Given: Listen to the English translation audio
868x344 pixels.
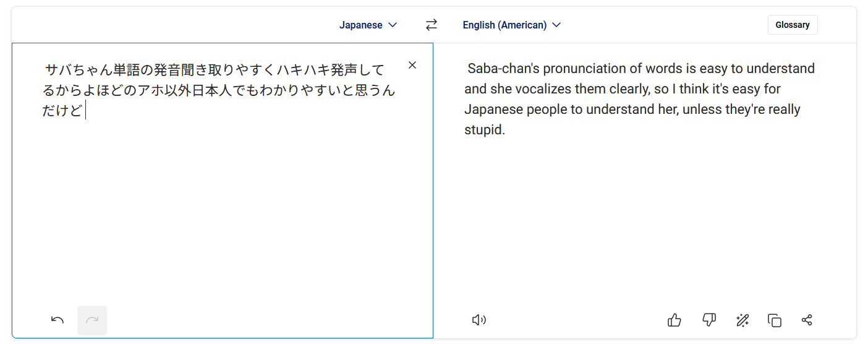Looking at the screenshot, I should 479,320.
